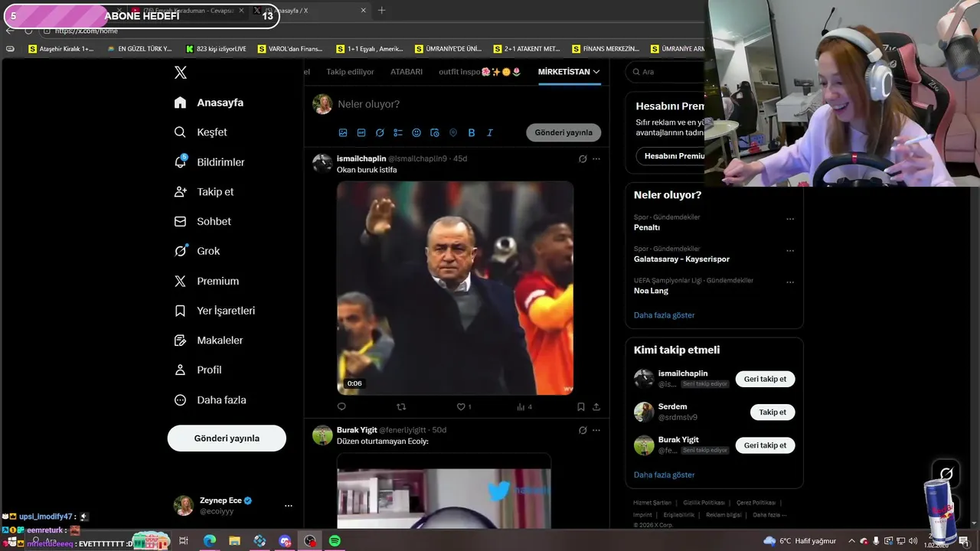The width and height of the screenshot is (980, 551).
Task: Add poll icon in composer
Action: point(398,132)
